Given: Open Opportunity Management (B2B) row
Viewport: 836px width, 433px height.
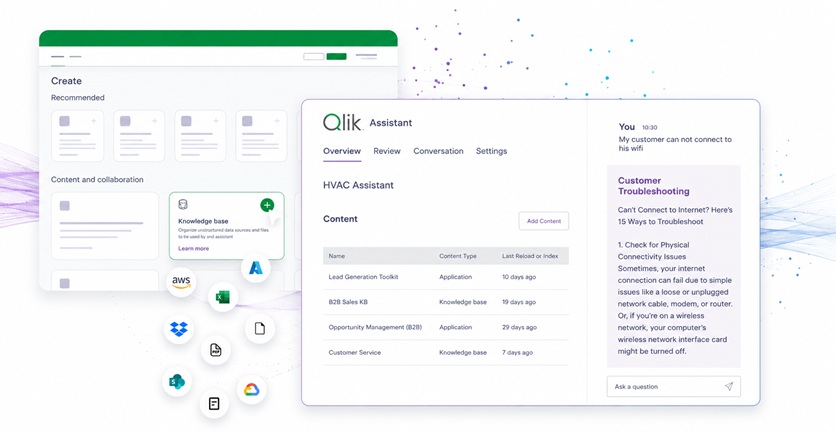Looking at the screenshot, I should click(x=446, y=327).
